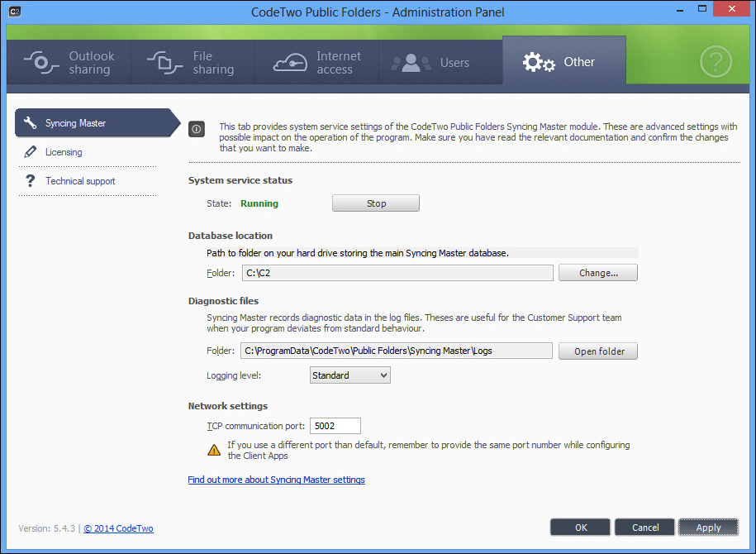Open the Internet access tab
The width and height of the screenshot is (756, 554).
[x=316, y=63]
